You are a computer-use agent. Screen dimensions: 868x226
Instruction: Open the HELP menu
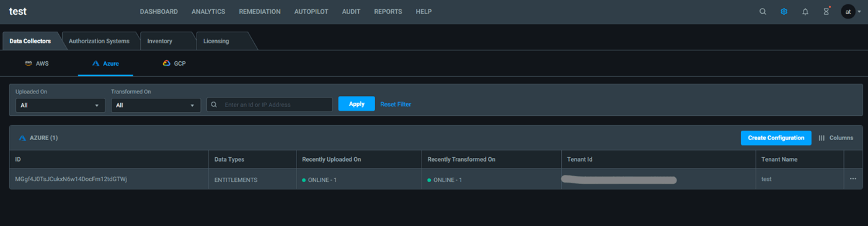tap(423, 12)
